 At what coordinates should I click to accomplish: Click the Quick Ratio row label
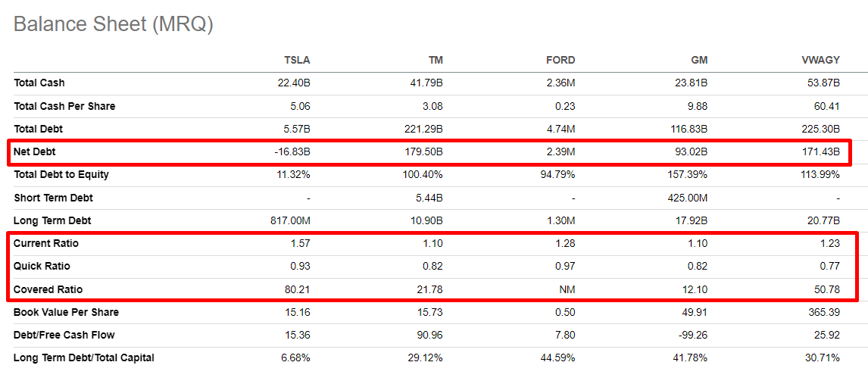42,266
